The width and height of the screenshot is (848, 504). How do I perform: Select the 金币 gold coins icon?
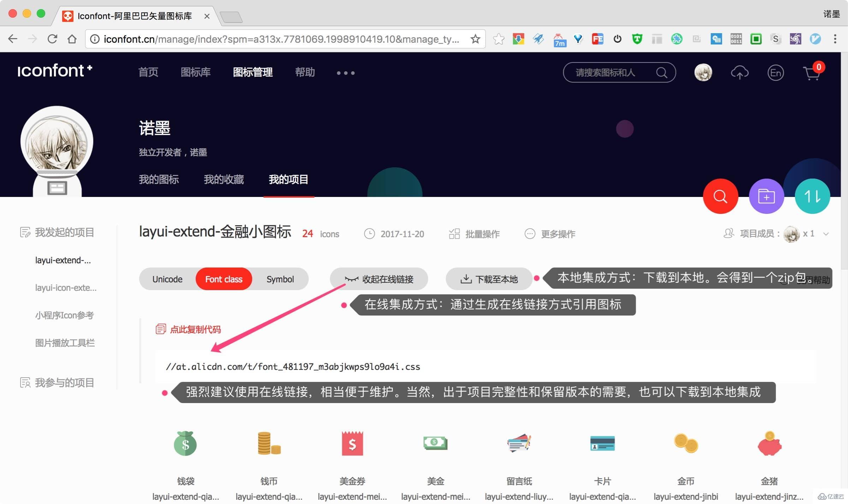click(686, 443)
